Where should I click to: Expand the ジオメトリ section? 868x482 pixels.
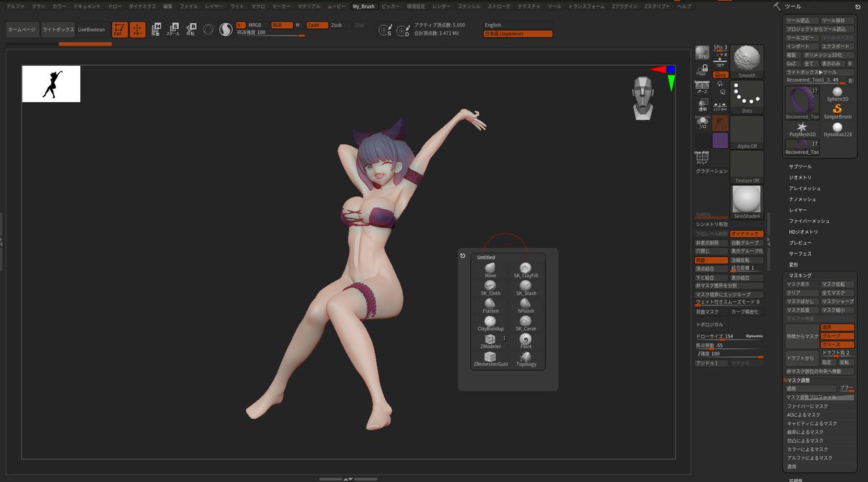click(x=800, y=177)
